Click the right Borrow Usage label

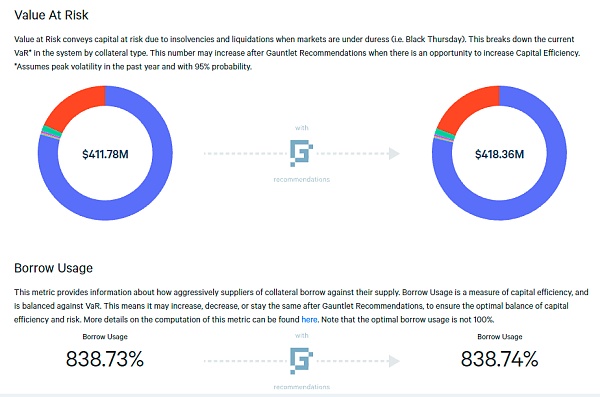click(499, 337)
